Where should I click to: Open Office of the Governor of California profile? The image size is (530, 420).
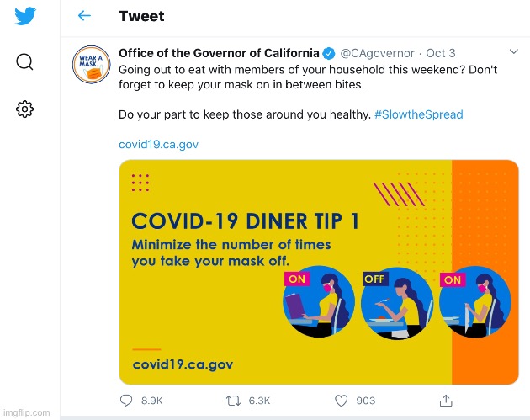(219, 53)
